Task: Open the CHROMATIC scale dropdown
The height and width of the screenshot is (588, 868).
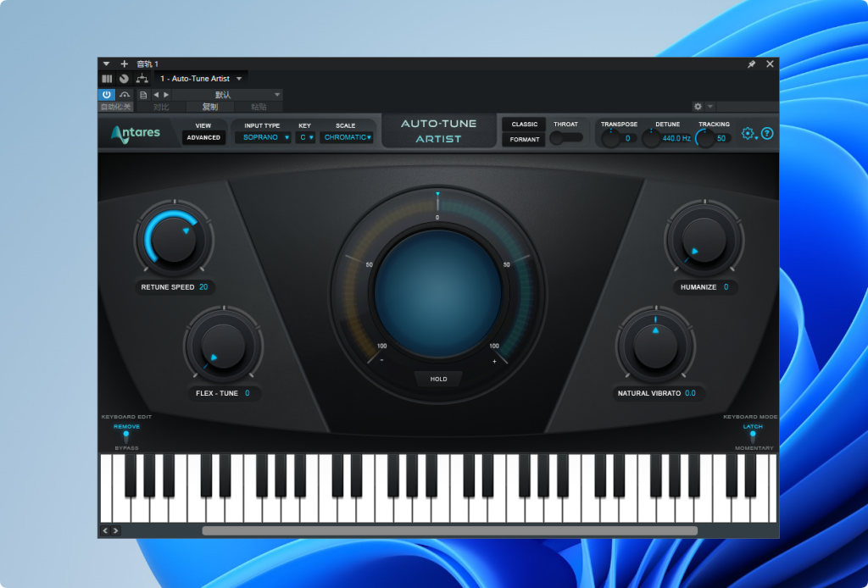Action: click(x=346, y=137)
